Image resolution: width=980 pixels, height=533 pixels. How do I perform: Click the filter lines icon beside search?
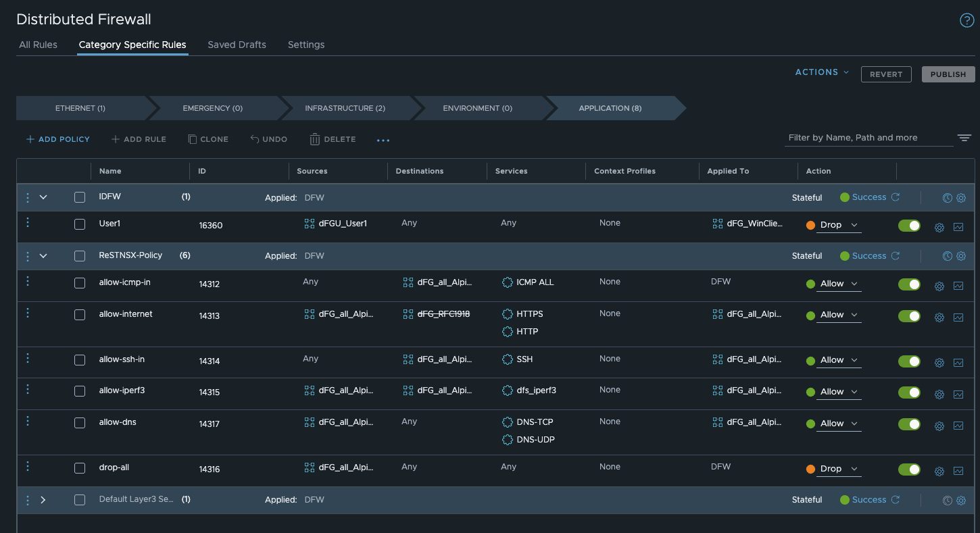pos(964,138)
